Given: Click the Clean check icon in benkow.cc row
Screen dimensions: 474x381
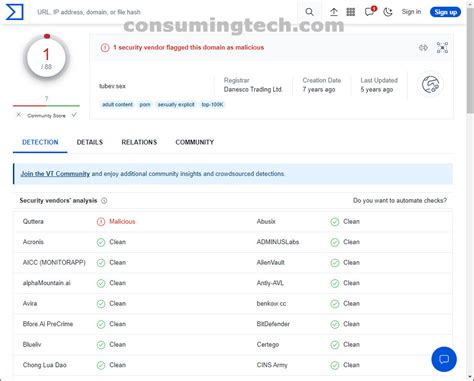Looking at the screenshot, I should click(x=335, y=304).
